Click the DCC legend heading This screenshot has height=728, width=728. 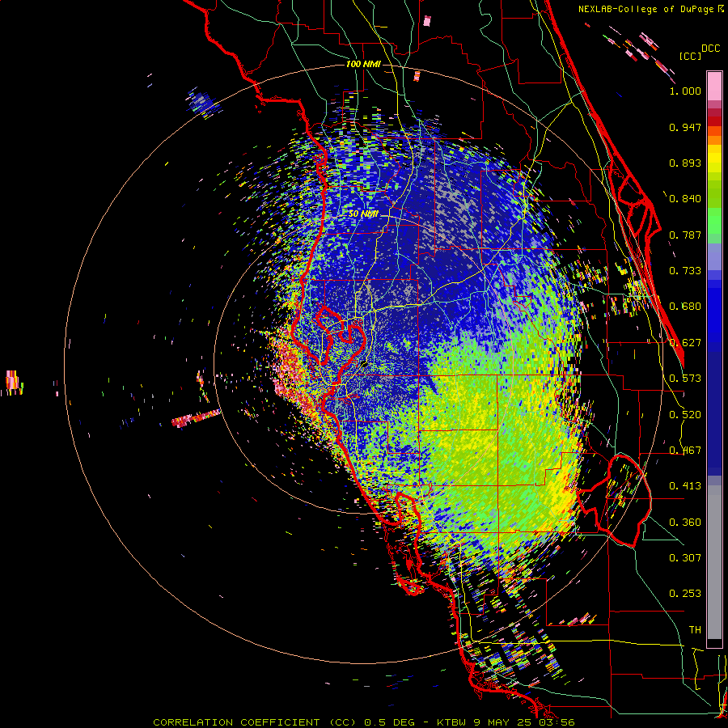tap(711, 49)
